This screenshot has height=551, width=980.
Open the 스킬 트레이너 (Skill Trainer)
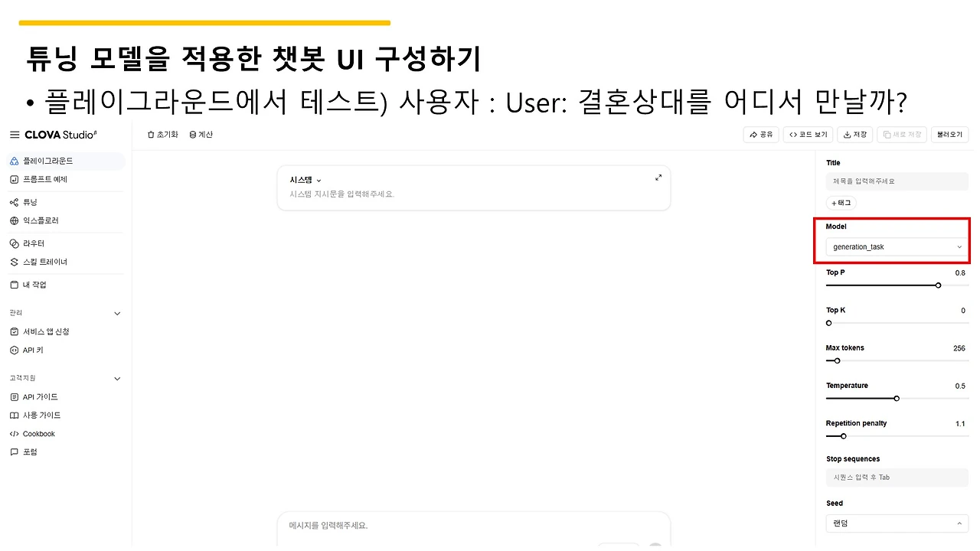coord(44,262)
